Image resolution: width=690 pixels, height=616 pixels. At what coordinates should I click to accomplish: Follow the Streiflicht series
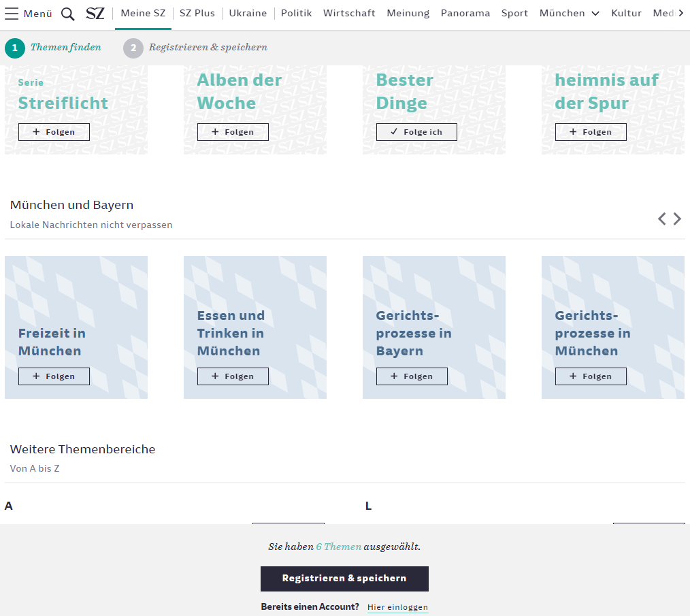point(54,132)
